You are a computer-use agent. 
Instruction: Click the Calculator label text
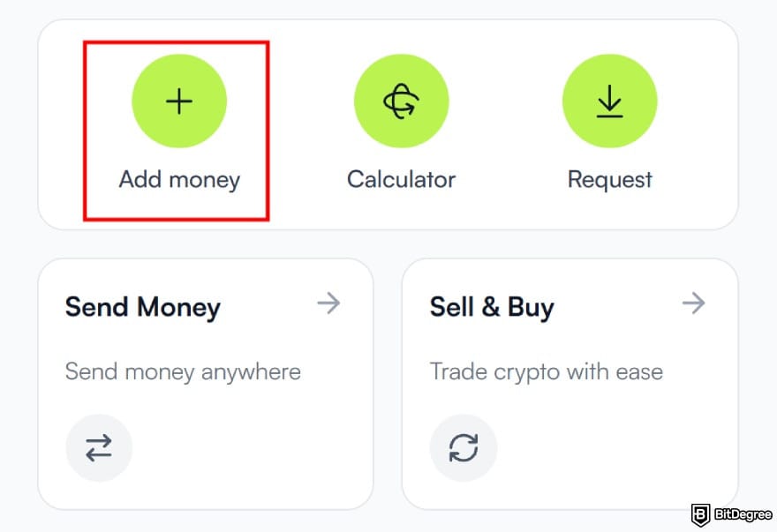401,179
